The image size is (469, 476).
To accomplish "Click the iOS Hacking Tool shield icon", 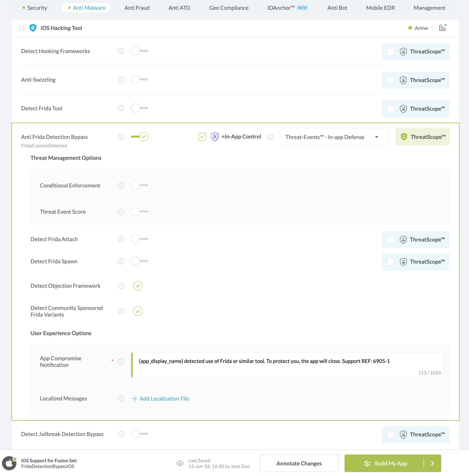I will [33, 28].
